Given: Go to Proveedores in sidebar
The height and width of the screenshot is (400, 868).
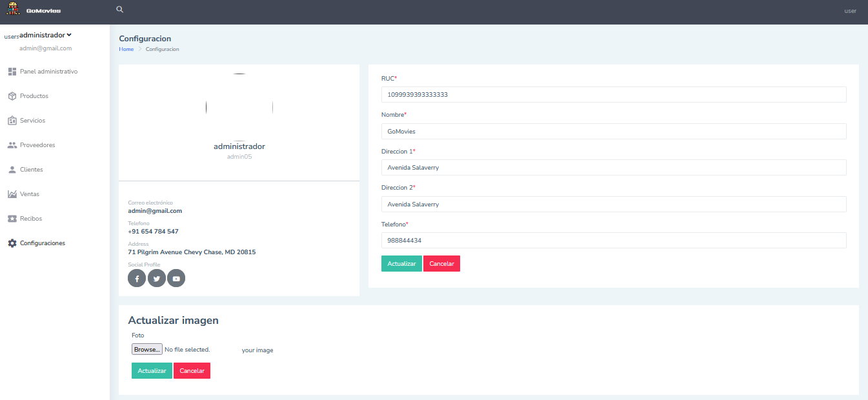Looking at the screenshot, I should point(37,145).
